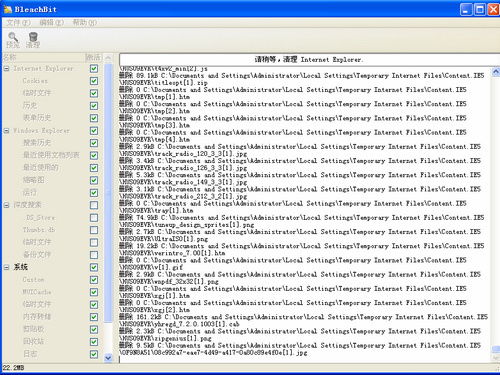Screen dimensions: 500x375
Task: Click the log pane scrollbar thumb
Action: click(x=496, y=349)
